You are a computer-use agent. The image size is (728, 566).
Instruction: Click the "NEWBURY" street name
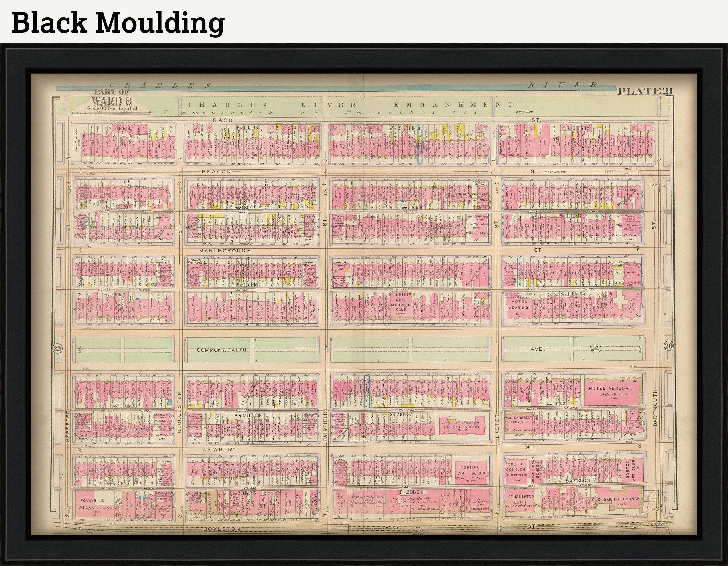pyautogui.click(x=220, y=449)
